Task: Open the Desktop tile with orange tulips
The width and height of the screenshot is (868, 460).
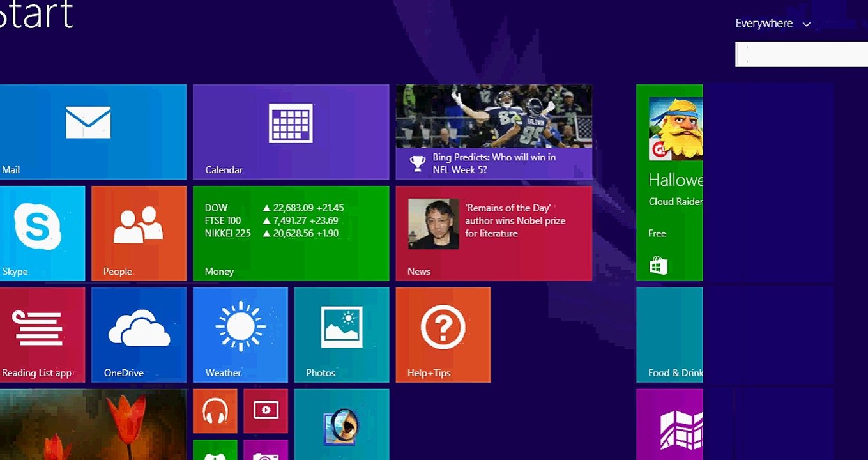Action: (x=93, y=425)
